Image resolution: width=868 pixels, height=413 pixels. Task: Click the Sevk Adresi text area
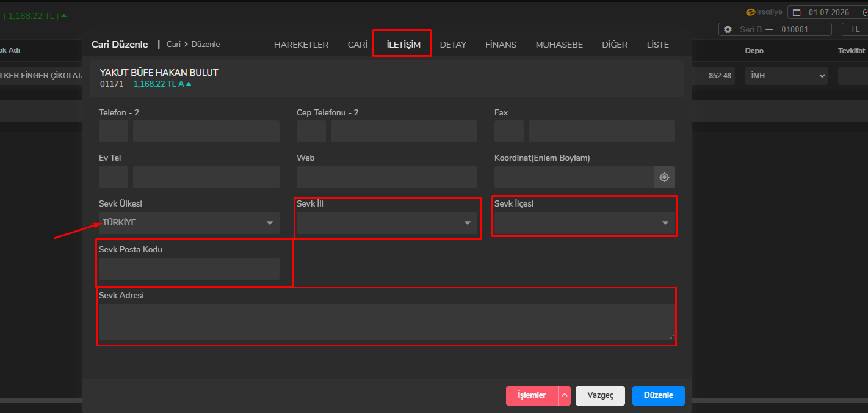(x=387, y=322)
